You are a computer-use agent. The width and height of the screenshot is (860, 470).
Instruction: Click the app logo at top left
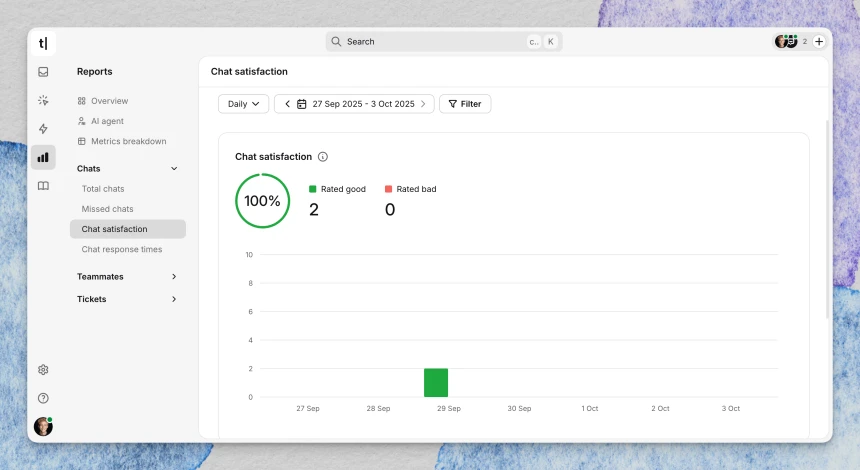coord(43,43)
